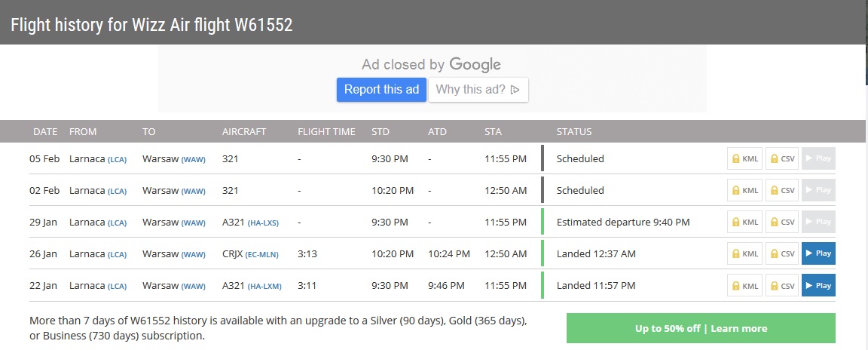Download CSV for the 22 Jan flight

pyautogui.click(x=782, y=285)
